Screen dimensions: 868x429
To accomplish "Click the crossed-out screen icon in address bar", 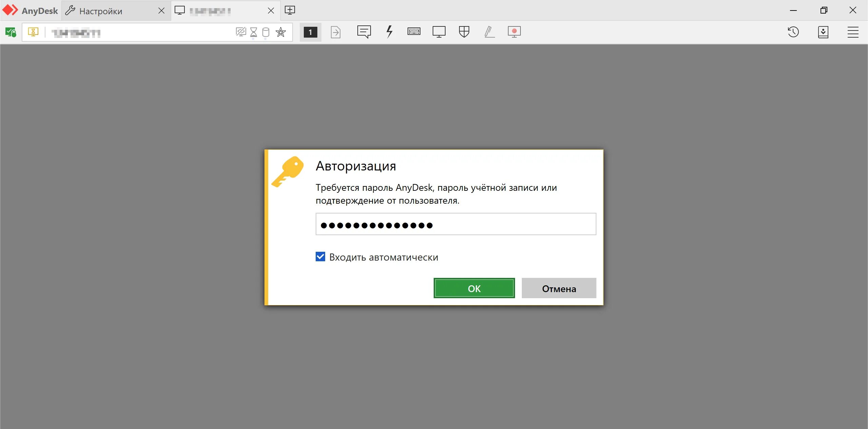I will (x=241, y=32).
